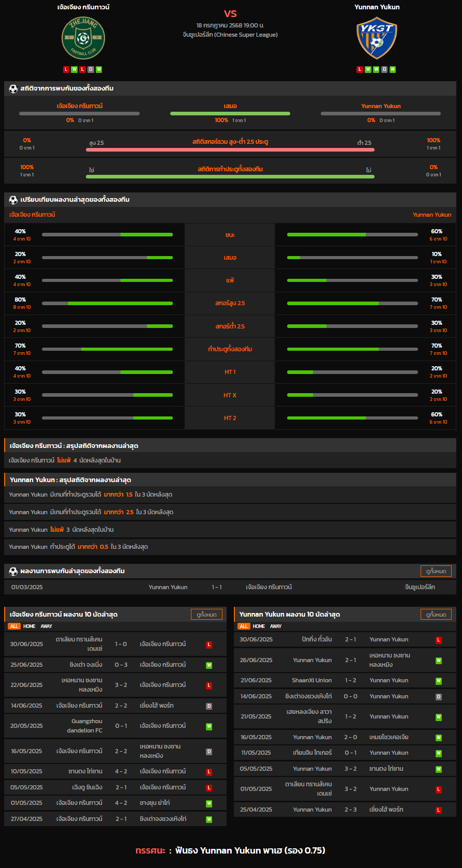The height and width of the screenshot is (868, 462).
Task: Click the Guangzhou dandelion FC team name
Action: coord(85,726)
